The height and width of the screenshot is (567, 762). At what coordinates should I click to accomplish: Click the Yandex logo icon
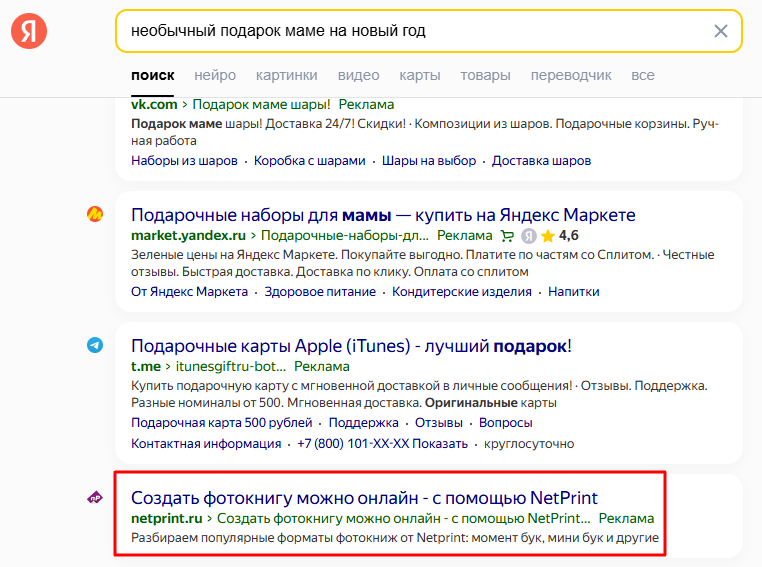29,31
